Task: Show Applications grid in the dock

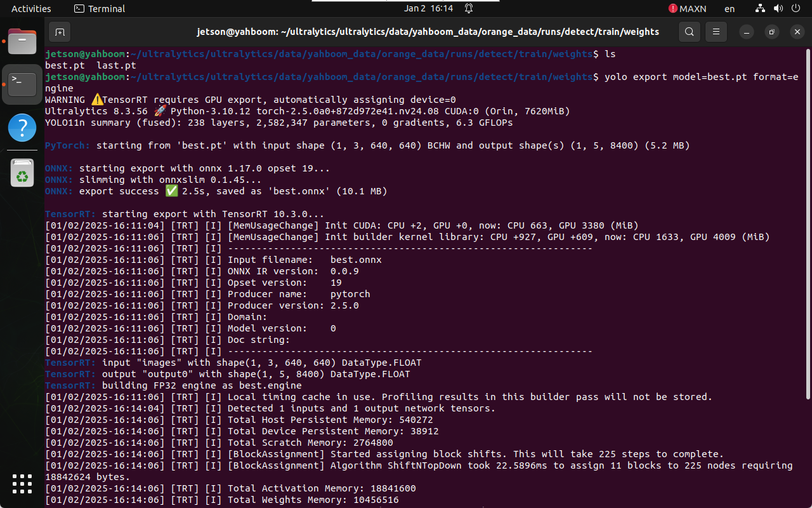Action: point(22,484)
